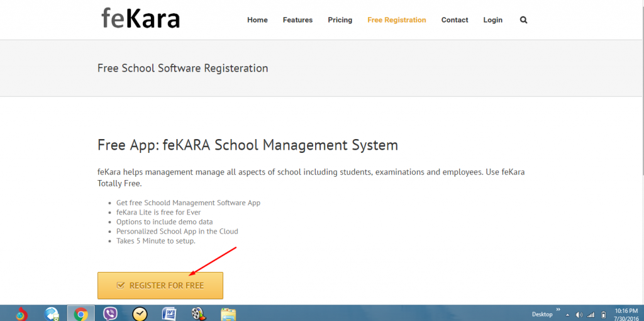Open the file explorer folder in the taskbar

(x=228, y=315)
